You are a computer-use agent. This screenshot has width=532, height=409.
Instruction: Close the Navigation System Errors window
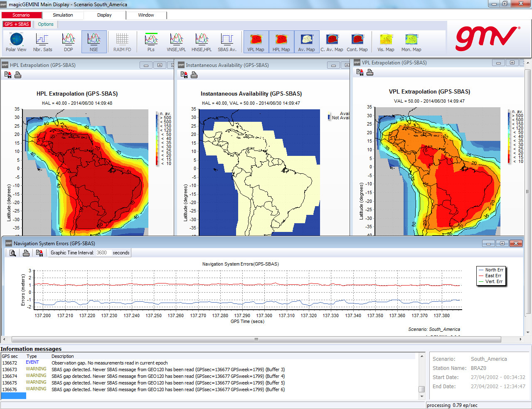(516, 244)
